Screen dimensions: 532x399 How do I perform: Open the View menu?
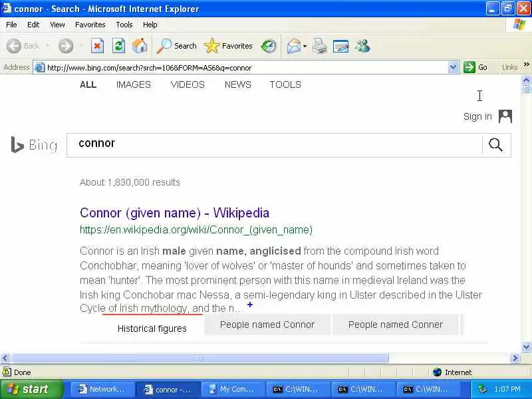pyautogui.click(x=57, y=25)
